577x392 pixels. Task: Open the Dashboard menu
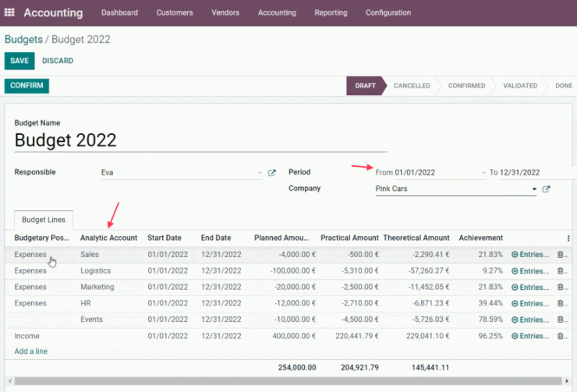pyautogui.click(x=119, y=12)
